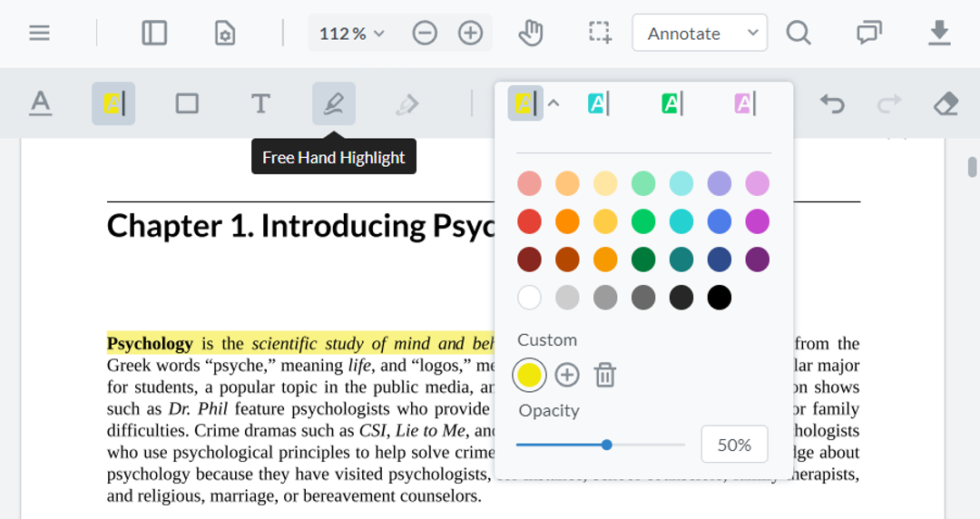980x519 pixels.
Task: Pick the bright orange color swatch
Action: coord(567,222)
